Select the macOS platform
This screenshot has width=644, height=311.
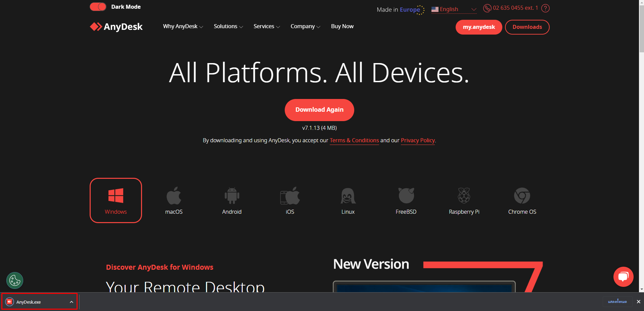[174, 200]
